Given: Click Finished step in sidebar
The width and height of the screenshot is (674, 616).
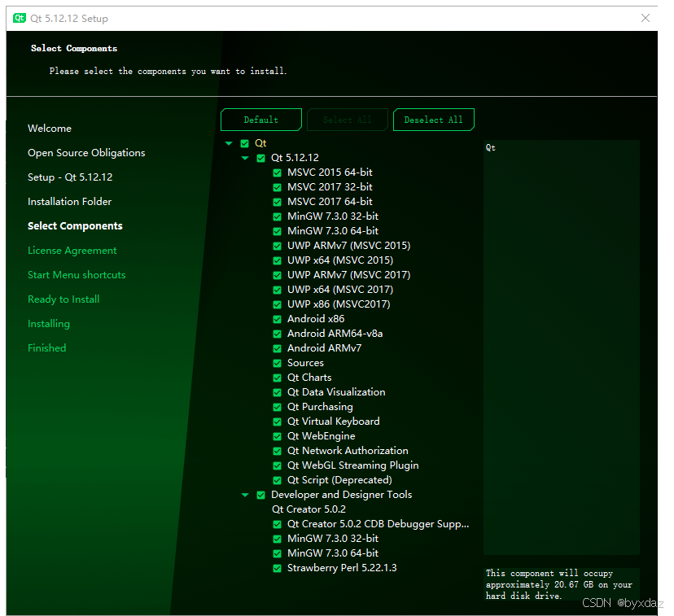Looking at the screenshot, I should [47, 348].
